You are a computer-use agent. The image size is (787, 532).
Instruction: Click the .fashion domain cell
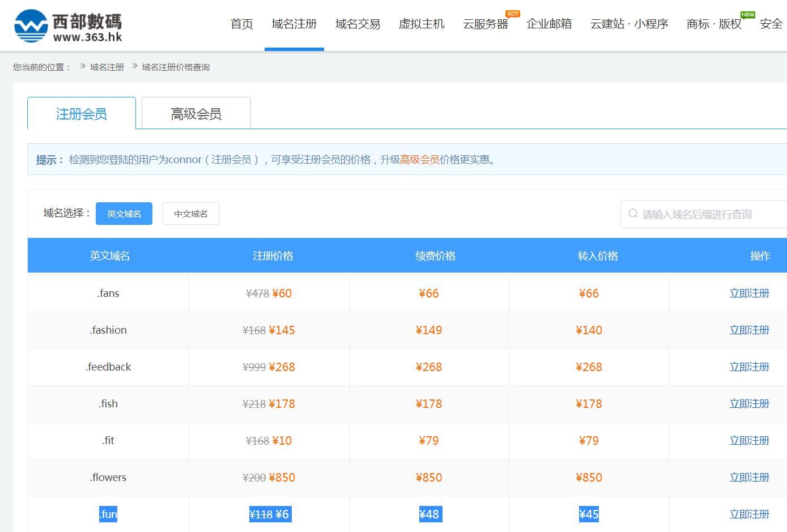pos(108,330)
